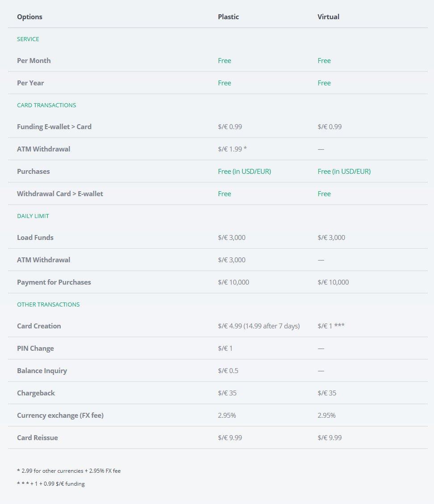Click the Plastic column header
The width and height of the screenshot is (434, 504).
(x=228, y=17)
